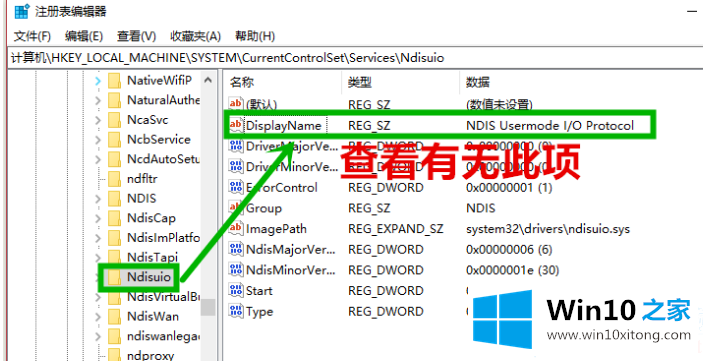Expand the NaturalAuthe tree node
703x361 pixels.
(x=98, y=100)
